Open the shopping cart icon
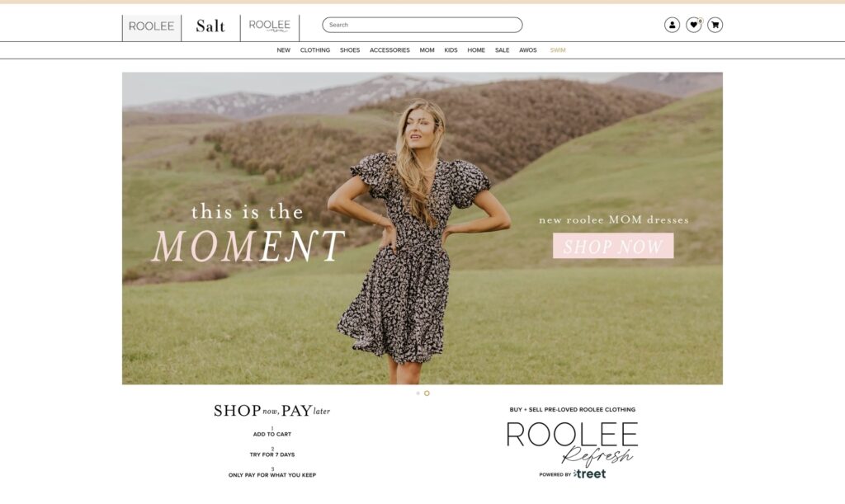Viewport: 845px width, 504px height. click(715, 25)
